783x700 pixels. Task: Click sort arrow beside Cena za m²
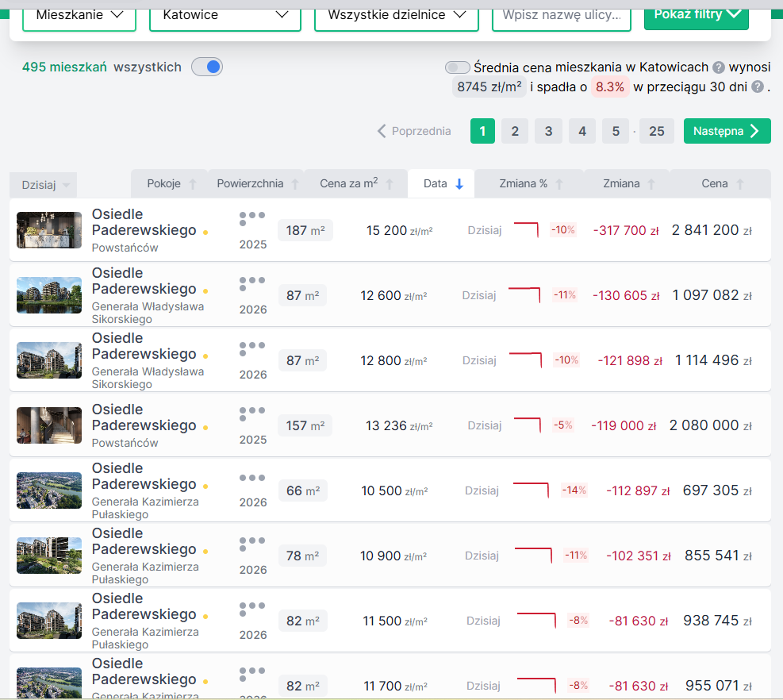pyautogui.click(x=390, y=184)
